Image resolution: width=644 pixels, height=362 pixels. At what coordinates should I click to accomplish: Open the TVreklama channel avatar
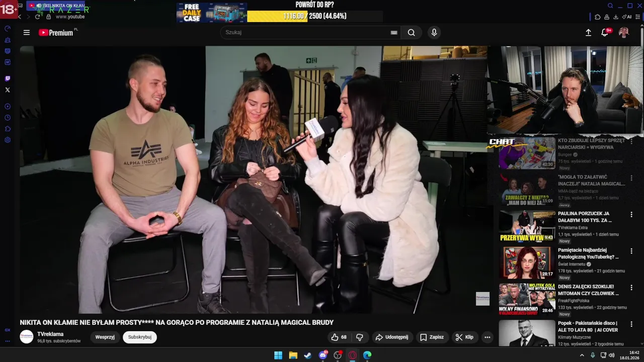(27, 337)
